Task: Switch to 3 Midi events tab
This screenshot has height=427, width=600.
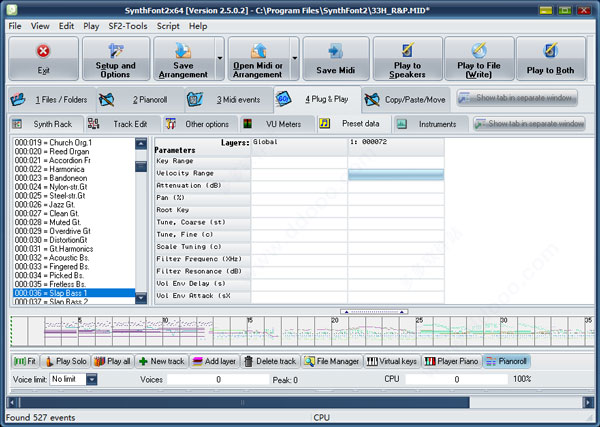Action: click(229, 100)
